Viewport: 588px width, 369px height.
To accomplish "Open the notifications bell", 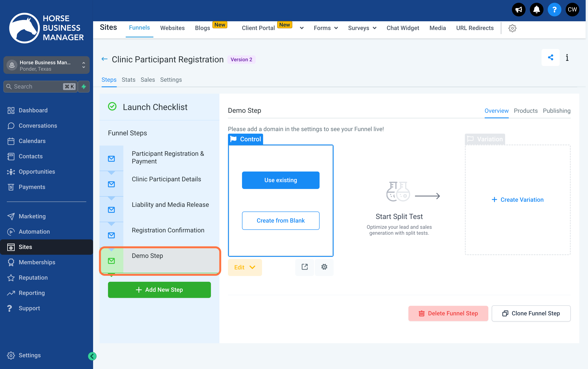I will click(536, 10).
